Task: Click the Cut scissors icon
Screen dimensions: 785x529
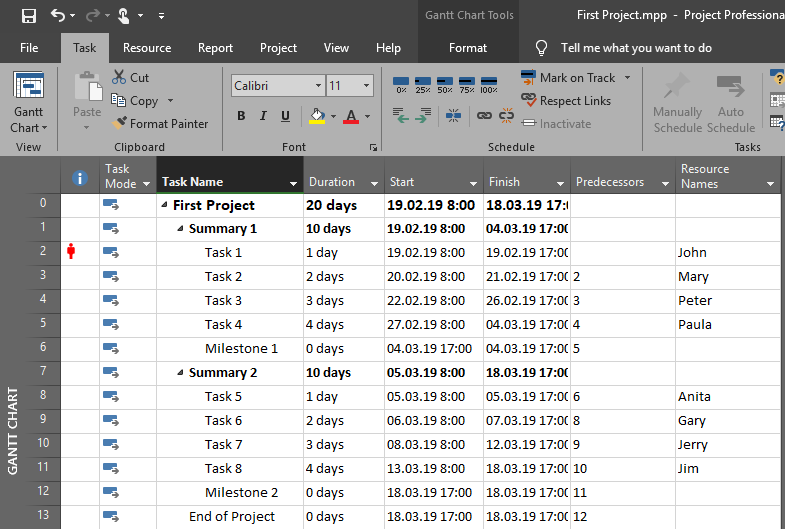Action: 119,77
